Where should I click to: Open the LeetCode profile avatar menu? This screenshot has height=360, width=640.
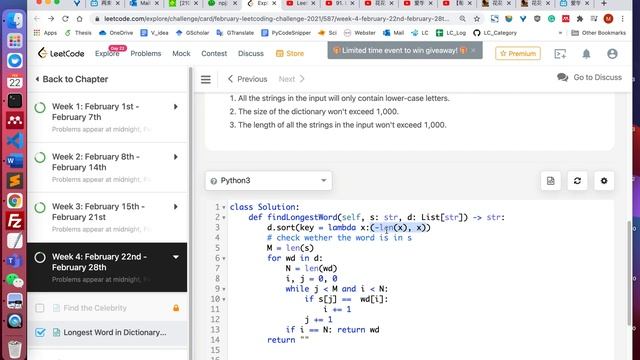pos(612,53)
